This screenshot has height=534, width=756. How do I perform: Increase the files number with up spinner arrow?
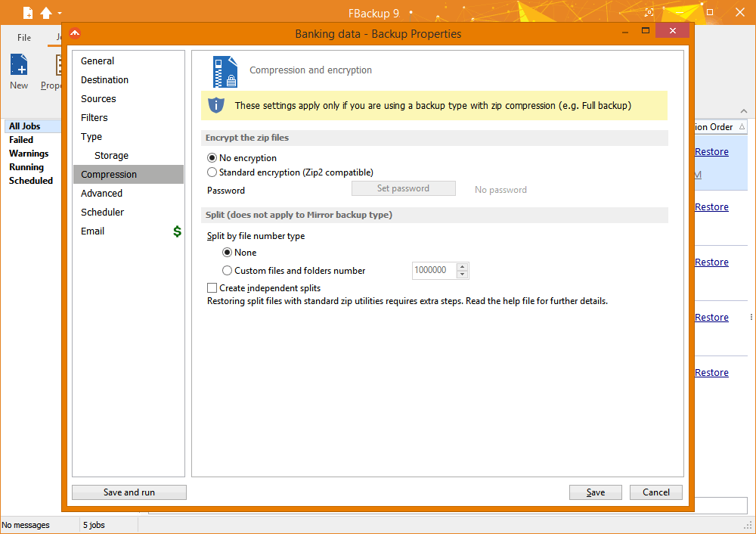pos(463,266)
